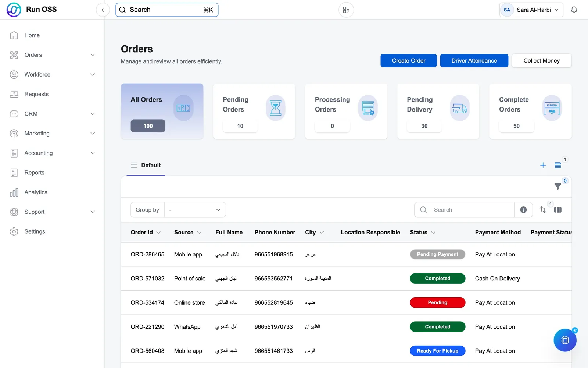This screenshot has height=368, width=588.
Task: Open the saved views list icon
Action: pyautogui.click(x=558, y=165)
